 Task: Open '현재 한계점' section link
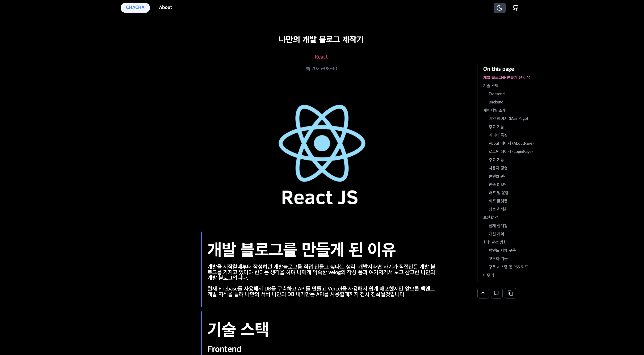pos(498,226)
